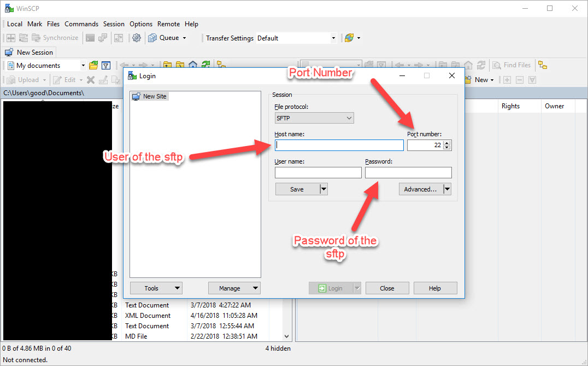Click the Advanced... button

point(420,189)
